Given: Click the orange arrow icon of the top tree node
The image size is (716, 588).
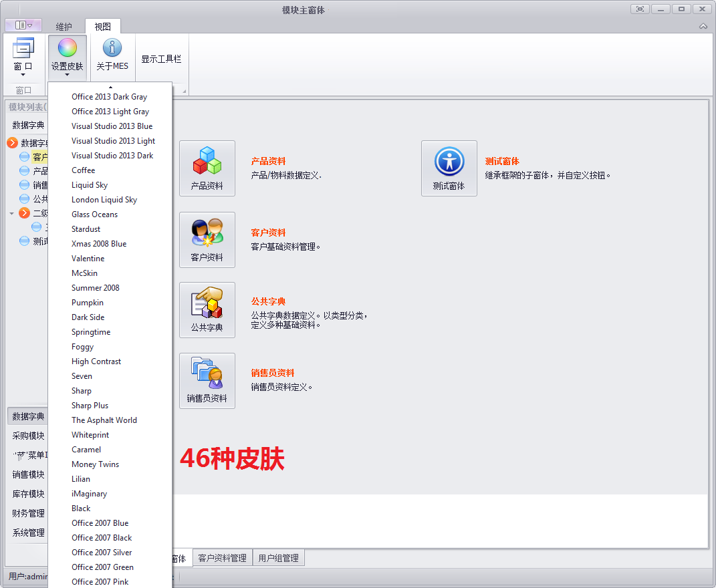Looking at the screenshot, I should pyautogui.click(x=12, y=143).
